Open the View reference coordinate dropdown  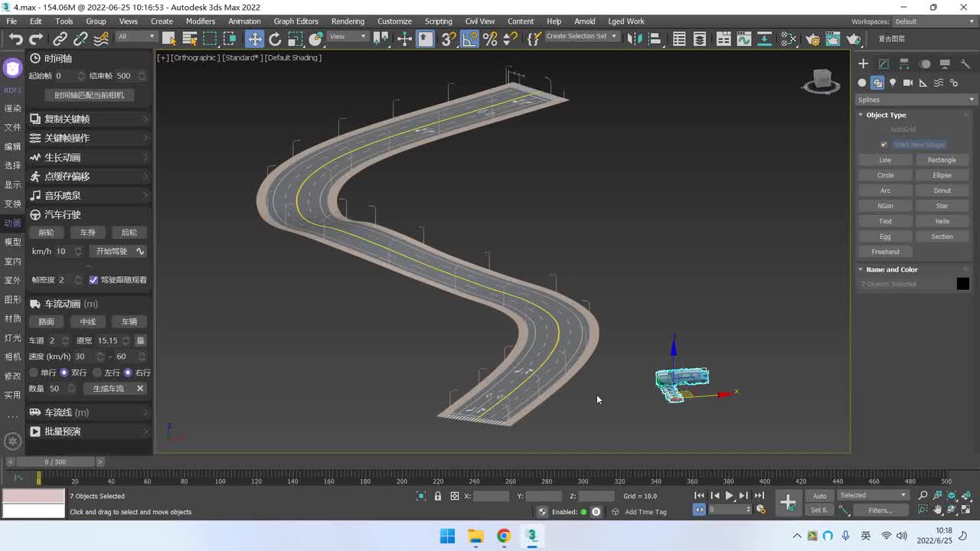(x=348, y=37)
